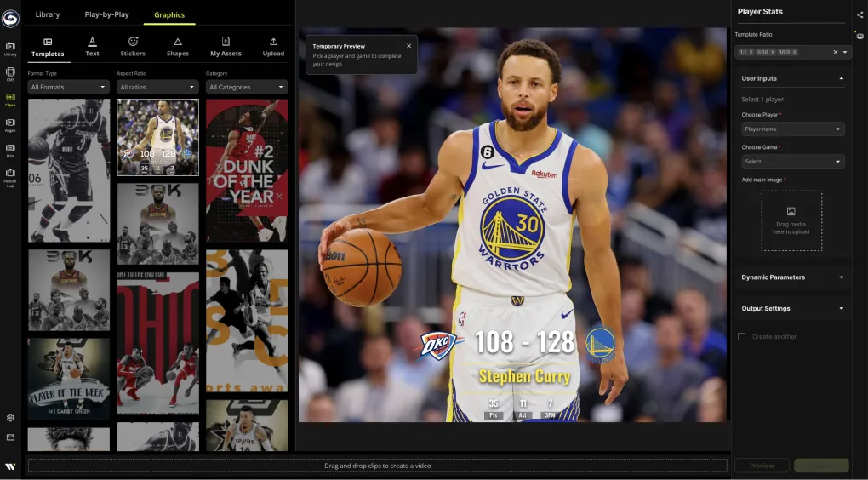Click the image icon in the upload dropzone
Screen dimensions: 868x480
(791, 211)
